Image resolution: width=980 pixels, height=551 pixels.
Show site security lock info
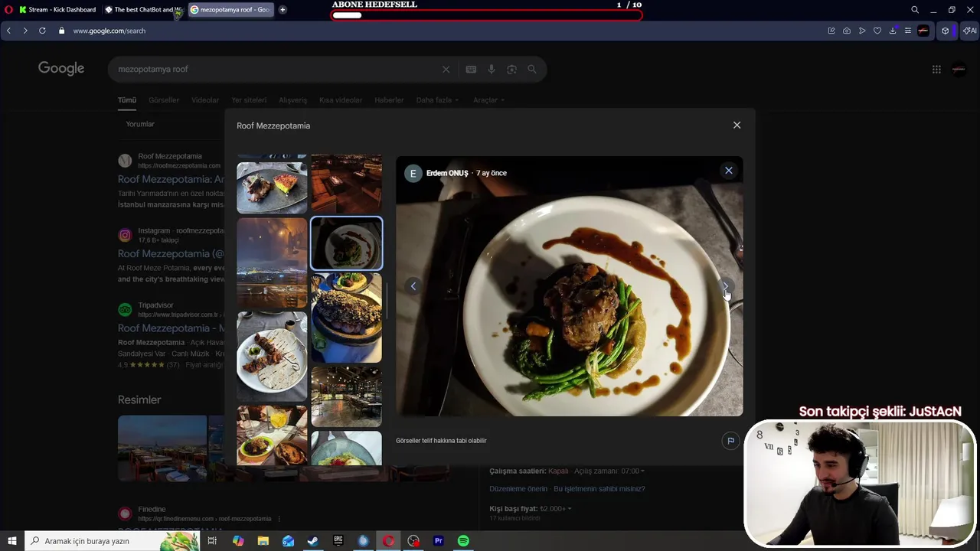coord(60,31)
